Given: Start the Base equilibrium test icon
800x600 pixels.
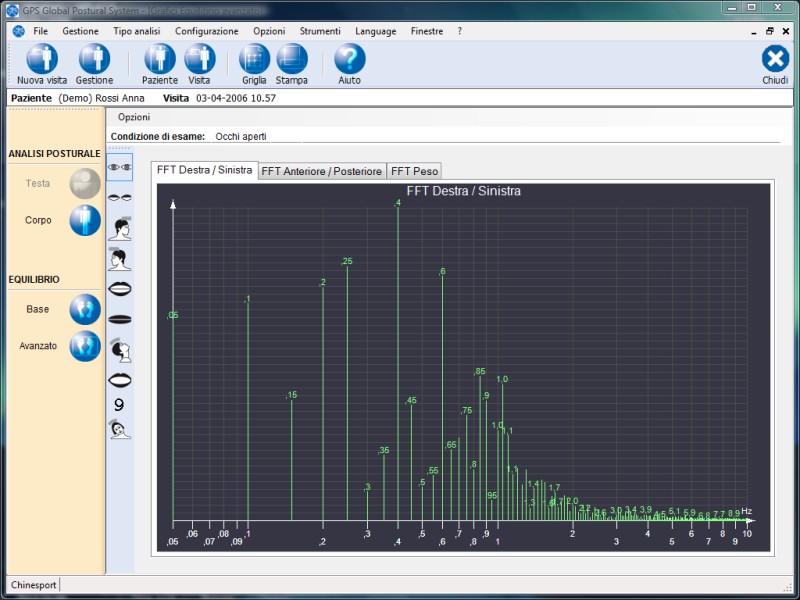Looking at the screenshot, I should tap(85, 309).
